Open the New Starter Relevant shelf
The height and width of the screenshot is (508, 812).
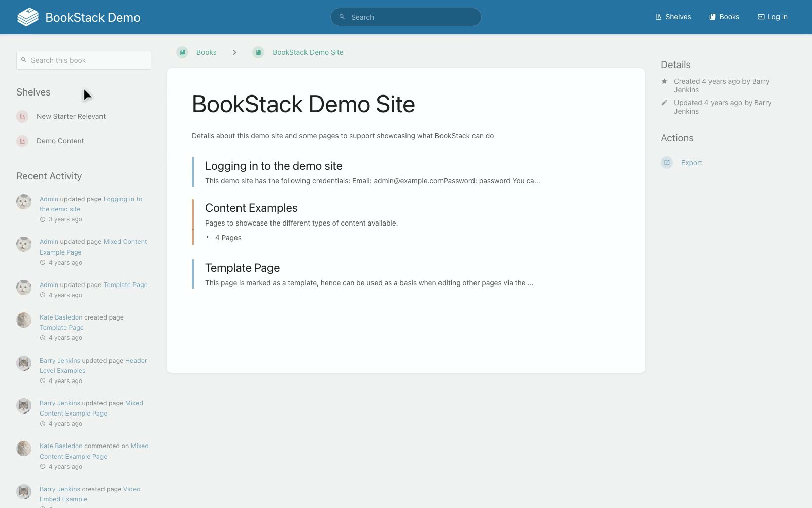click(71, 116)
